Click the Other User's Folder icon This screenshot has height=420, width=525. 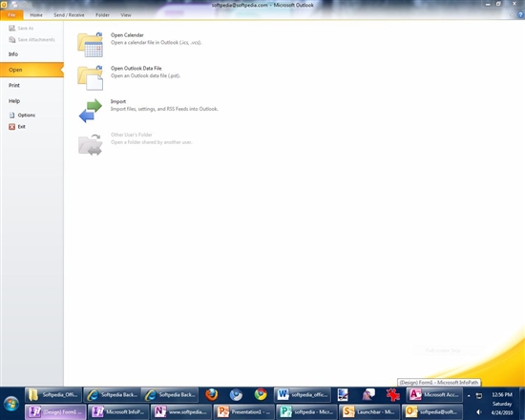point(90,144)
